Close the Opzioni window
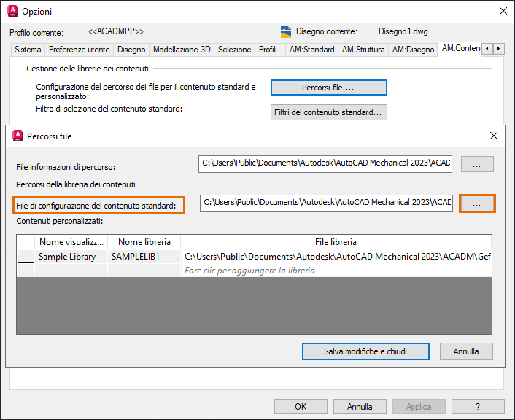Image resolution: width=515 pixels, height=420 pixels. coord(503,11)
